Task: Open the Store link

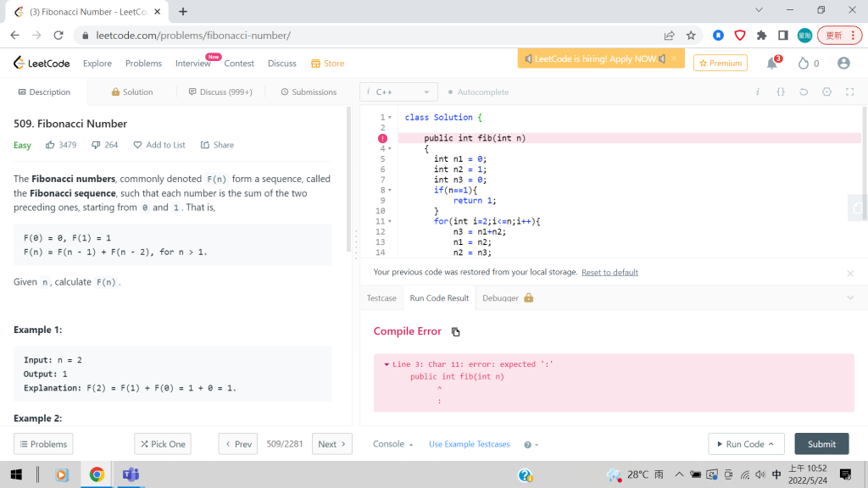Action: [328, 63]
